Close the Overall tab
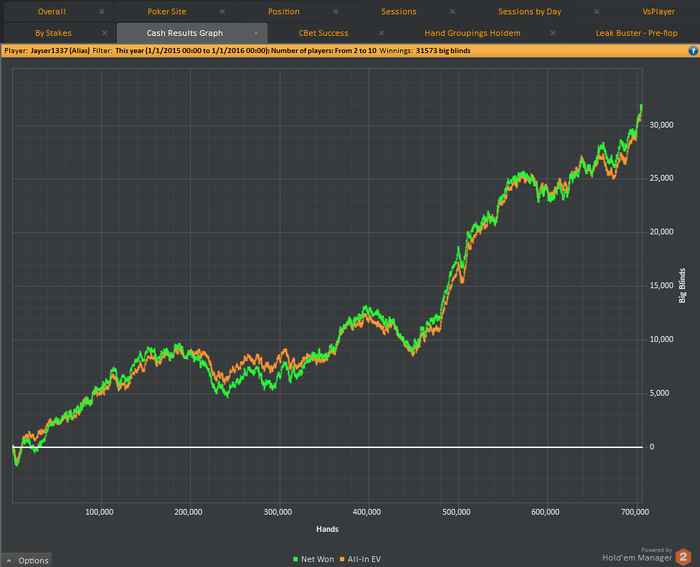 pos(102,12)
